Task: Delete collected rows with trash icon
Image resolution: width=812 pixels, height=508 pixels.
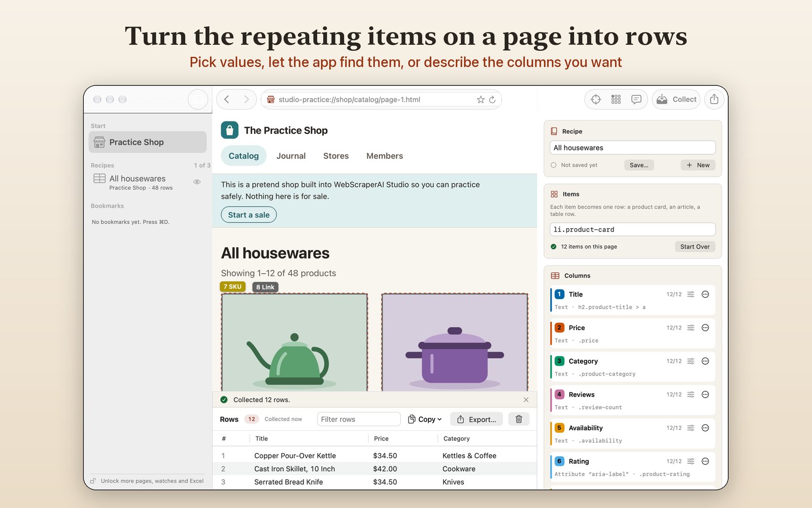Action: [519, 419]
